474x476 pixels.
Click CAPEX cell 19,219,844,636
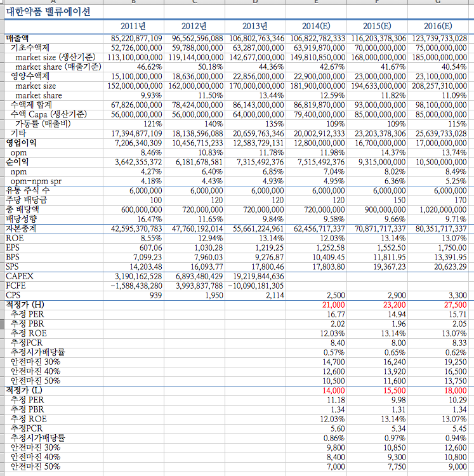(258, 277)
